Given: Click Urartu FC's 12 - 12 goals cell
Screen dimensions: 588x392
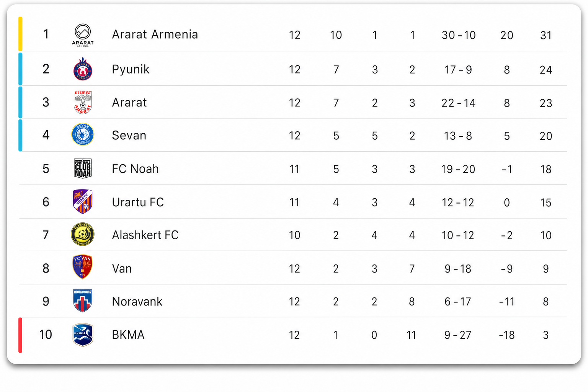Looking at the screenshot, I should pyautogui.click(x=458, y=203).
